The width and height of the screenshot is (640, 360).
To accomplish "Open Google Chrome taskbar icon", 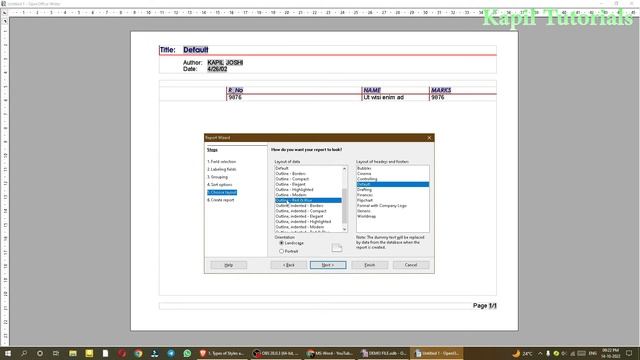I will 138,353.
